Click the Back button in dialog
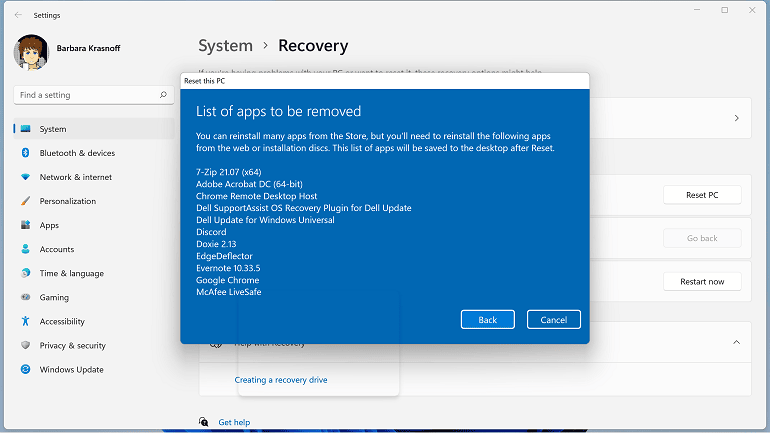 coord(488,320)
